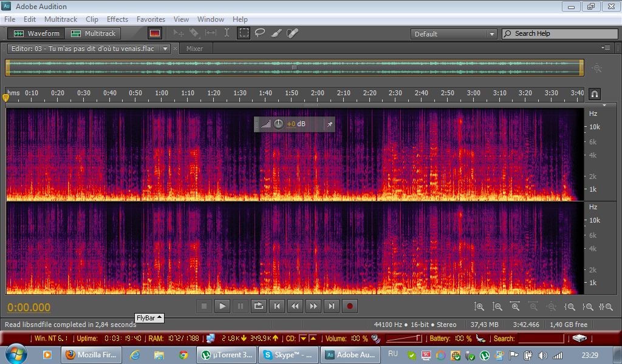This screenshot has width=622, height=364.
Task: Toggle the headphone snapping icon by timeline
Action: coord(595,93)
